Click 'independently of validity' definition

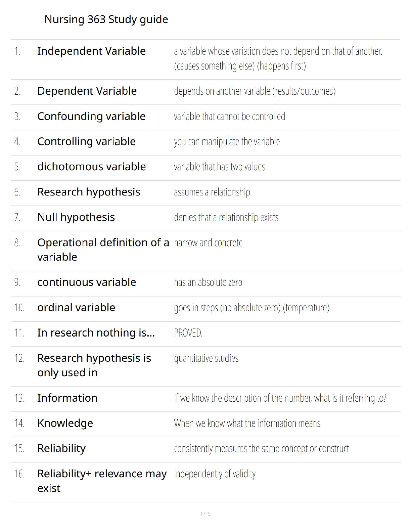[x=215, y=474]
